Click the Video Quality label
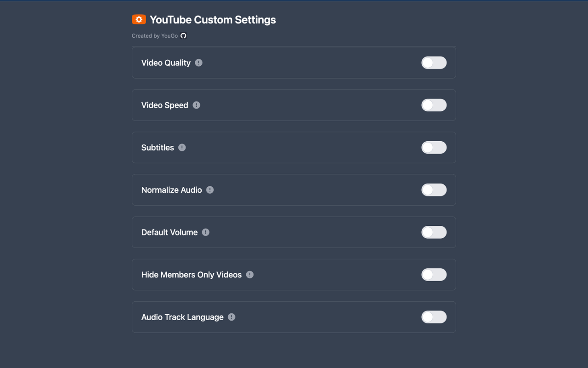The image size is (588, 368). tap(166, 63)
